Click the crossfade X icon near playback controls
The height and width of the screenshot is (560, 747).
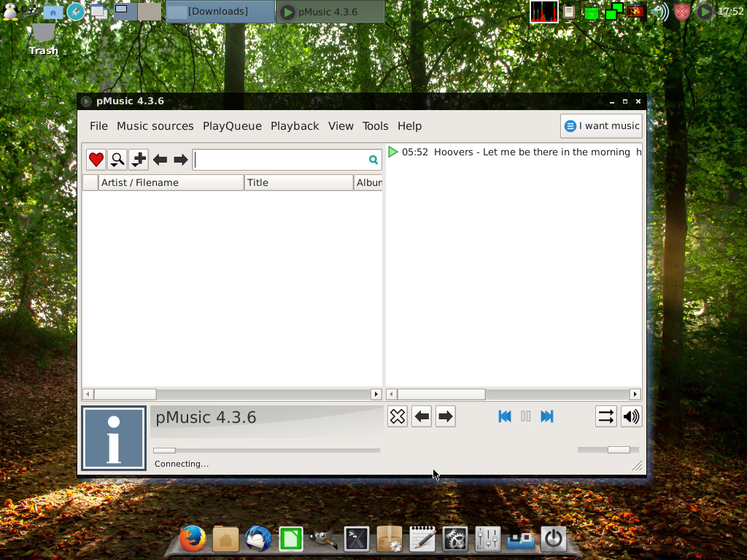(398, 416)
